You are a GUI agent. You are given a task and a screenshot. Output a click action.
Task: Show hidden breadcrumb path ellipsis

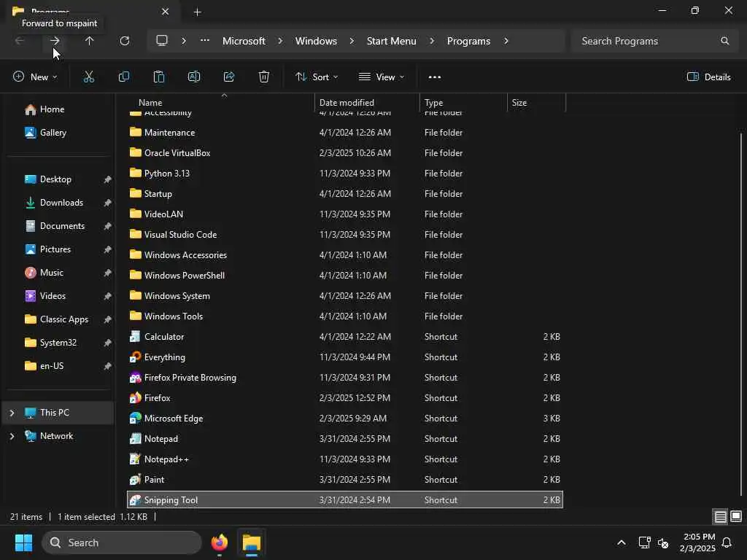coord(205,41)
